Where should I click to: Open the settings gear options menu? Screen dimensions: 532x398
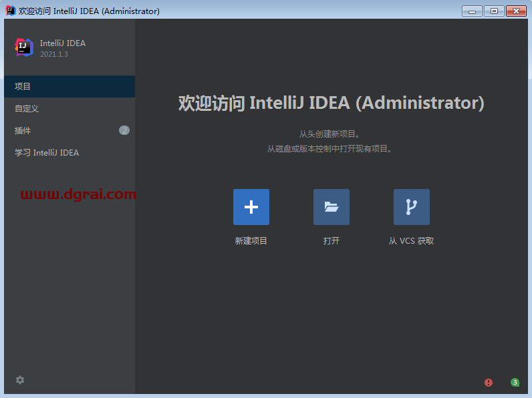click(x=20, y=380)
